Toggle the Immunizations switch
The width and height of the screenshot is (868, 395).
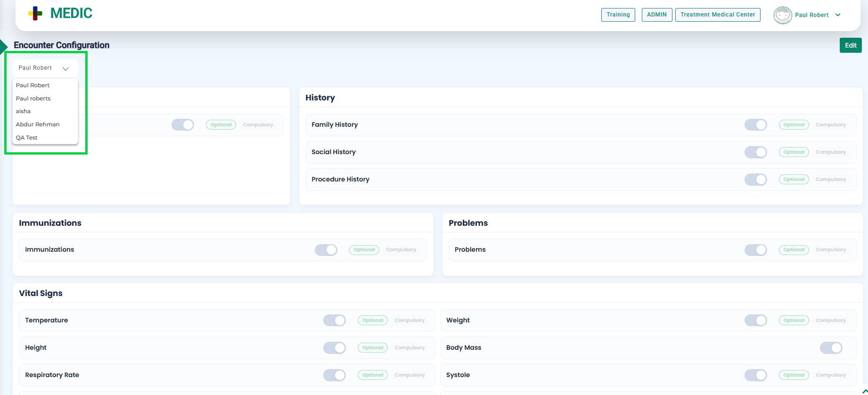click(326, 250)
